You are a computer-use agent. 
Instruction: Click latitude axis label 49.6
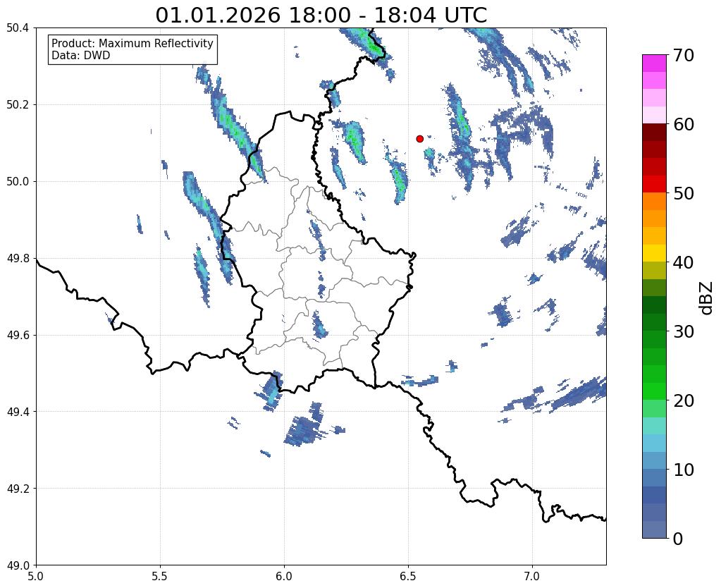[18, 335]
